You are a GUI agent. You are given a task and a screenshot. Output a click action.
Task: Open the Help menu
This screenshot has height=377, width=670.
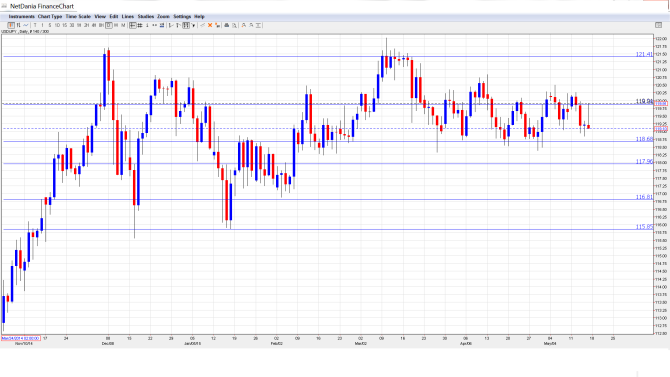coord(199,16)
